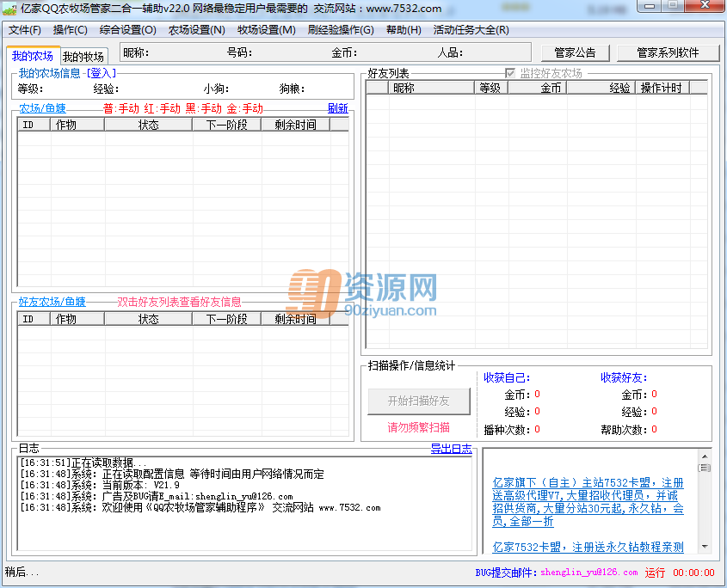The width and height of the screenshot is (727, 588).
Task: Minimize the window
Action: [x=650, y=5]
